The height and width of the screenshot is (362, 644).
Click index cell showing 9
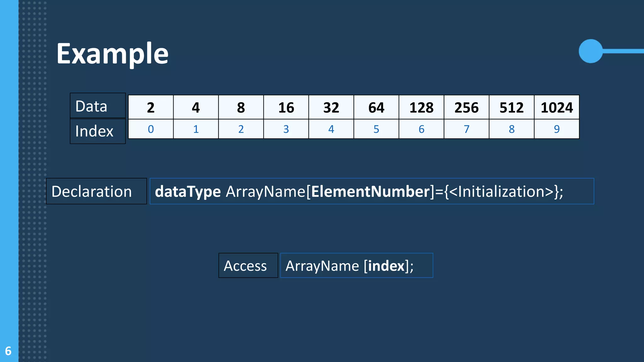[x=557, y=129]
